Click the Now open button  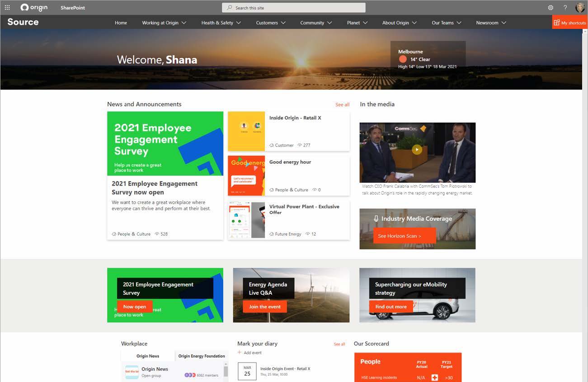[x=135, y=307]
